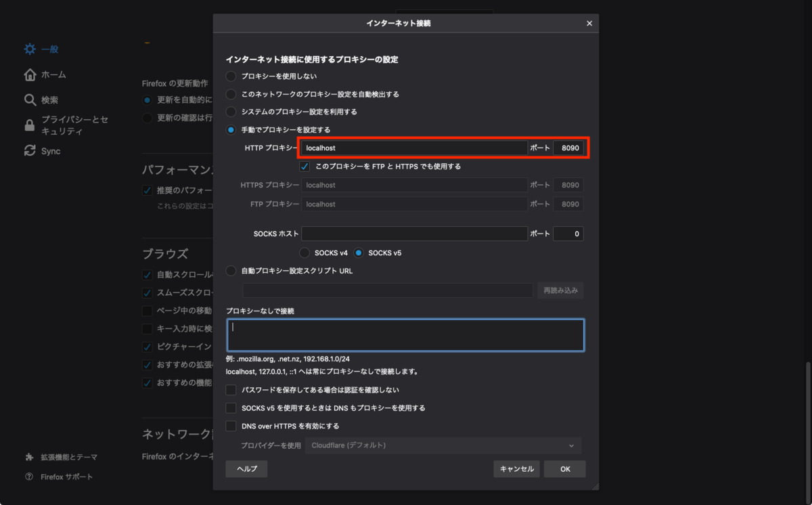Close the インターネット接続 dialog with X

click(589, 23)
